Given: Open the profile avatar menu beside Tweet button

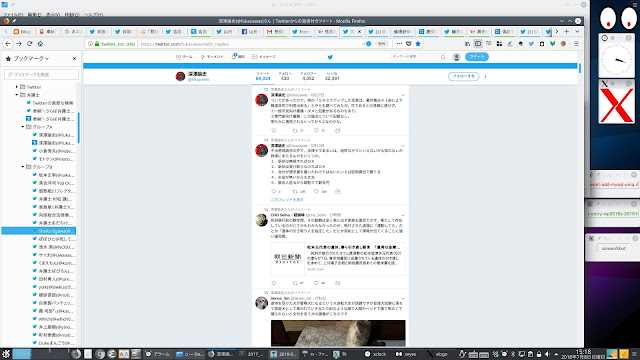Looking at the screenshot, I should [457, 57].
